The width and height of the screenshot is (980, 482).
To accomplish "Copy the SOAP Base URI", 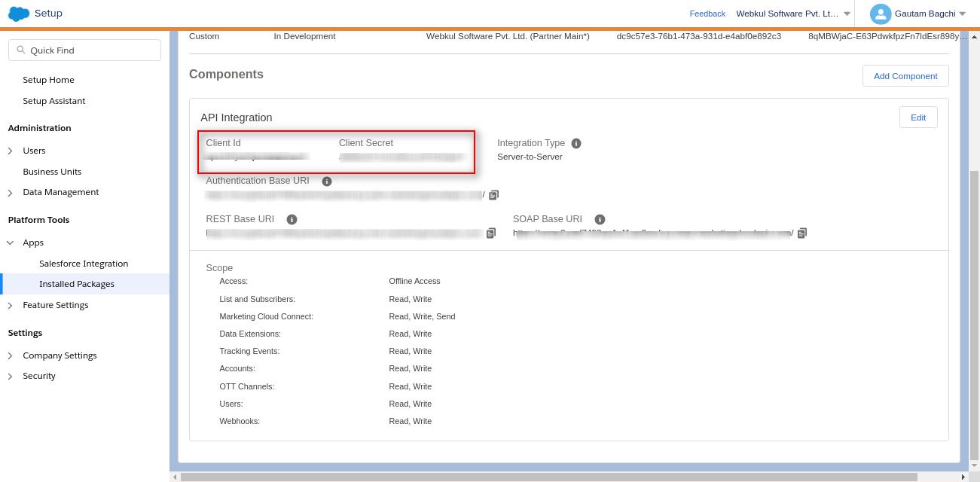I will [x=802, y=233].
